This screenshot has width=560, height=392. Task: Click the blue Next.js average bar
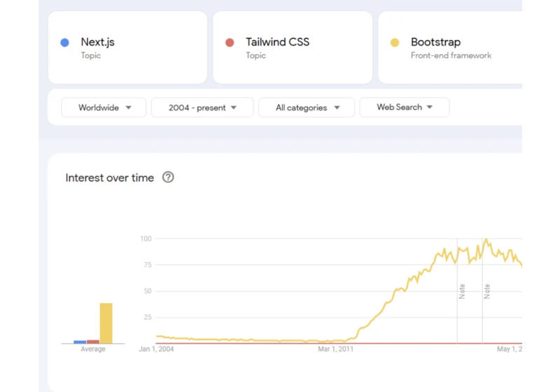(80, 342)
